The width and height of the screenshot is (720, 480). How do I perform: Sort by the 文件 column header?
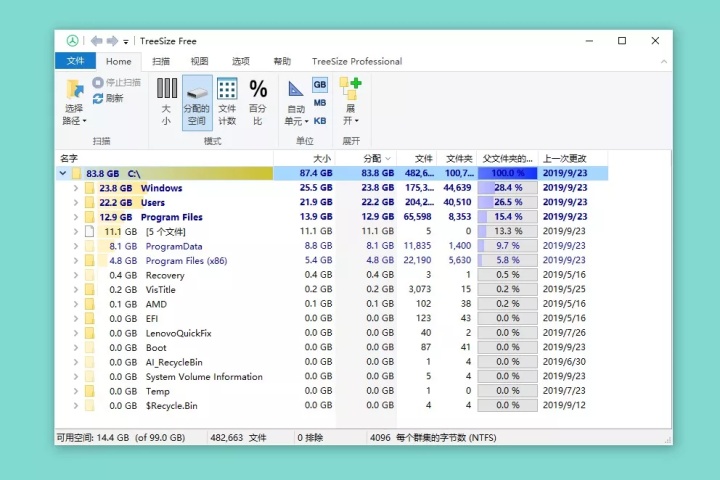[417, 158]
